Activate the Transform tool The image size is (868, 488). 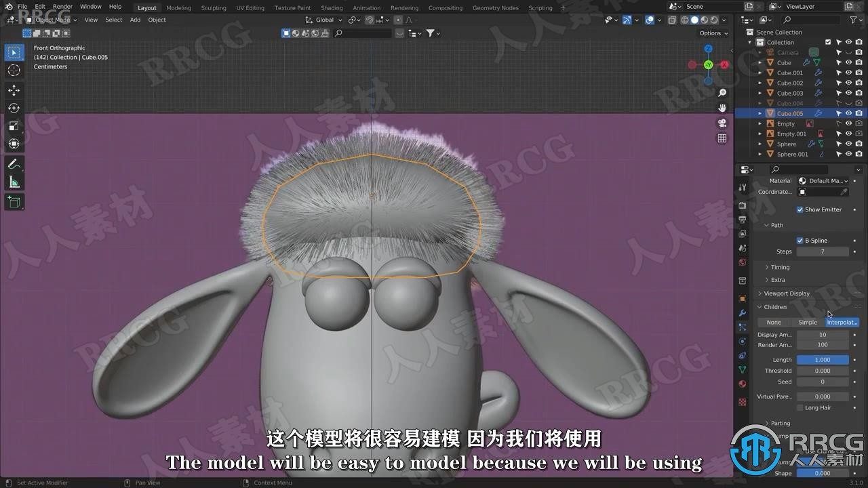point(14,144)
